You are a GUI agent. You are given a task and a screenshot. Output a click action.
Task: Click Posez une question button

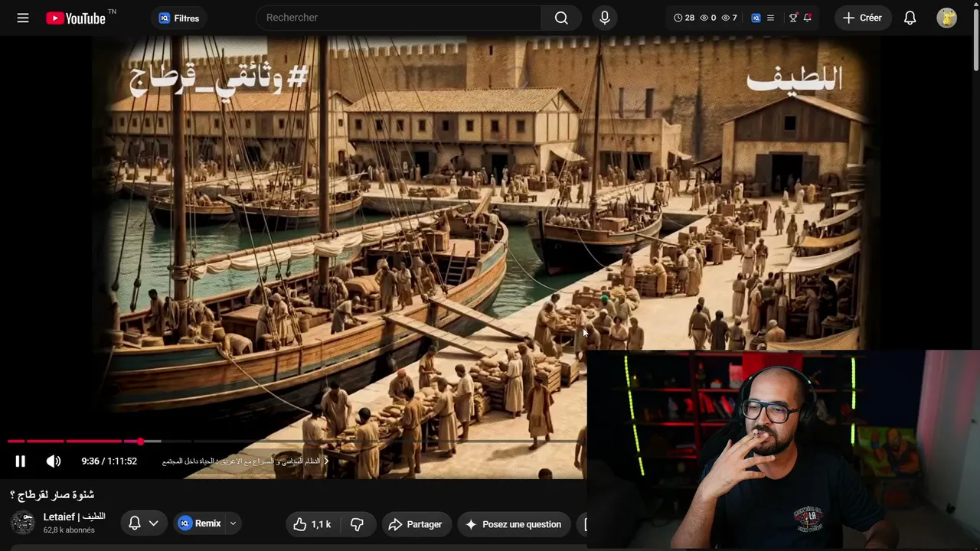tap(514, 524)
